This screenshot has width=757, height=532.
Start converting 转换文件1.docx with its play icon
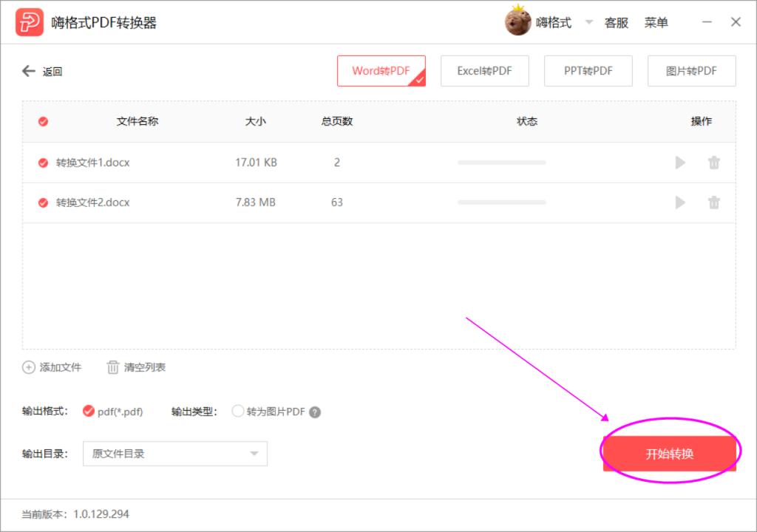coord(679,163)
